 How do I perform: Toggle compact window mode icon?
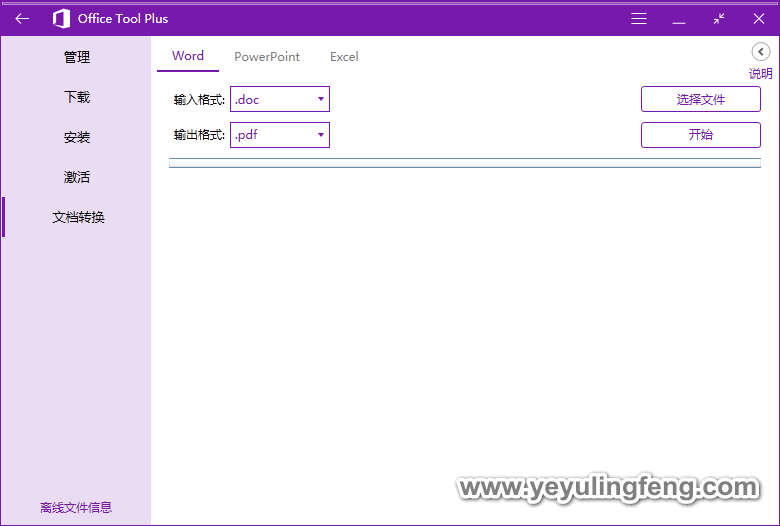[719, 19]
